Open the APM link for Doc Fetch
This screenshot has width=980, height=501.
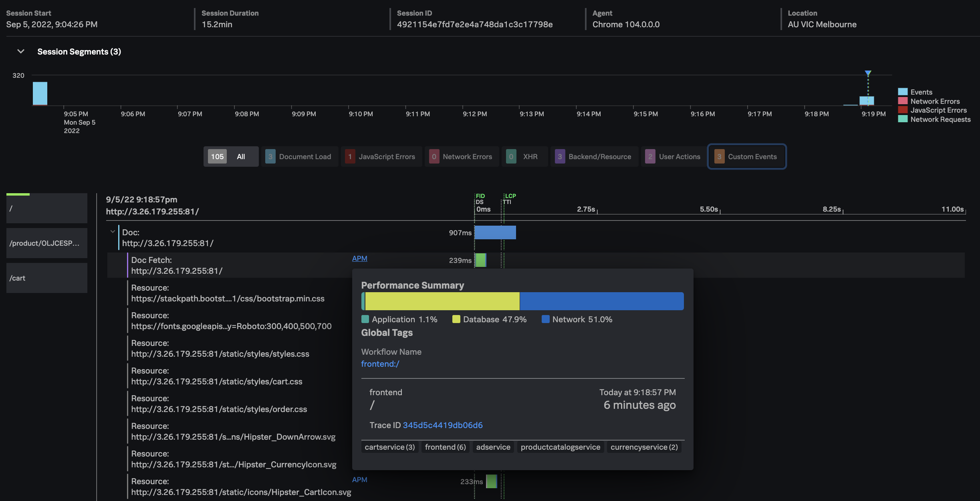click(x=359, y=259)
